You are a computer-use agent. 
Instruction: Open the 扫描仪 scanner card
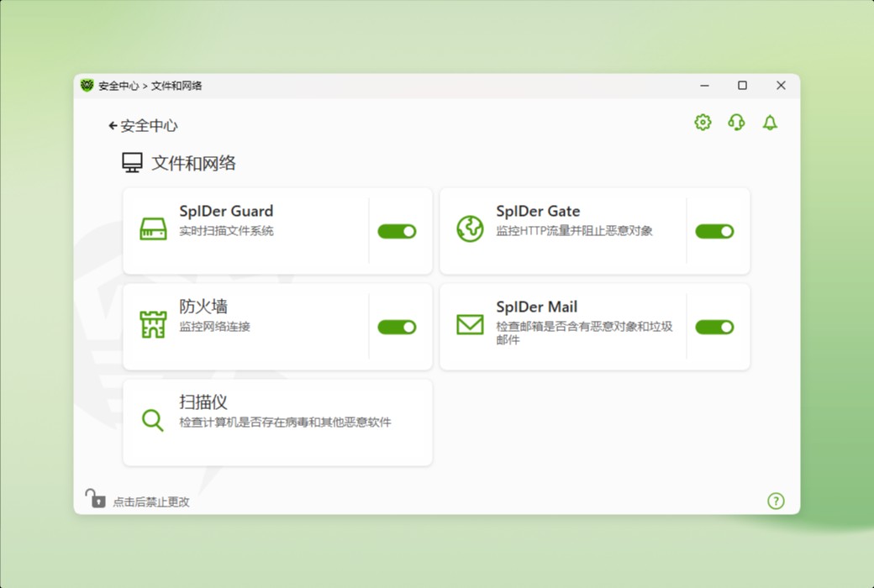[x=277, y=422]
